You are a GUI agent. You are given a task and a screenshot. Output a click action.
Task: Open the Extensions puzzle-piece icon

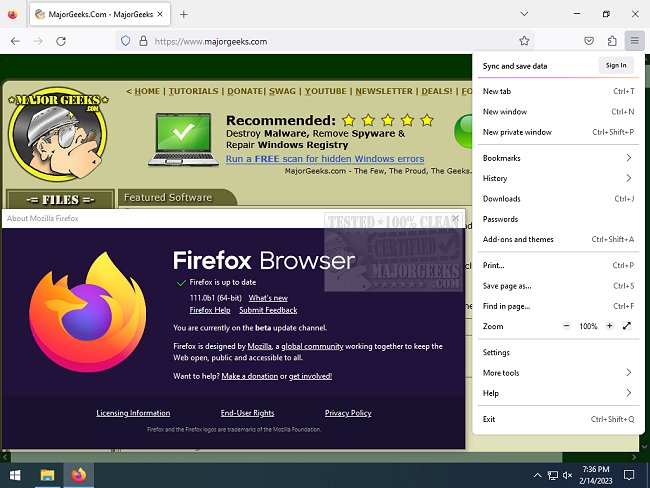pyautogui.click(x=612, y=41)
